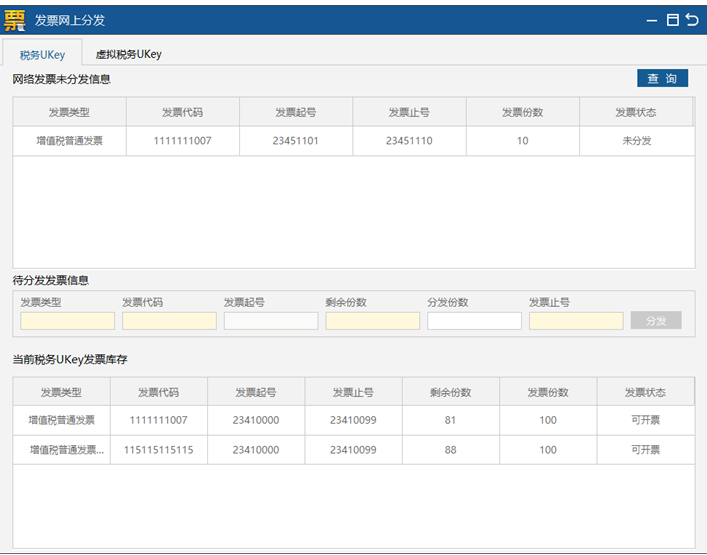Screen dimensions: 707x555
Task: Click 发票份数 100 in the 88 row
Action: [548, 450]
